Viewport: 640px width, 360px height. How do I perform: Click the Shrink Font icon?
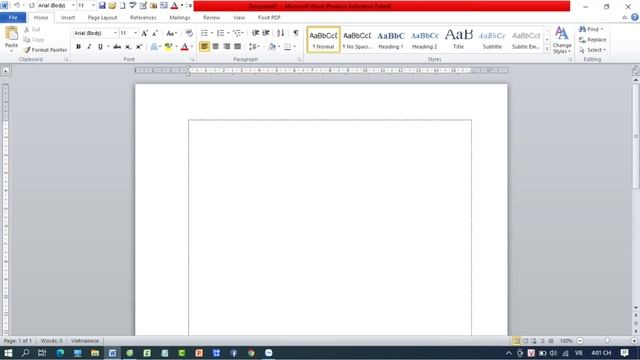(x=155, y=33)
